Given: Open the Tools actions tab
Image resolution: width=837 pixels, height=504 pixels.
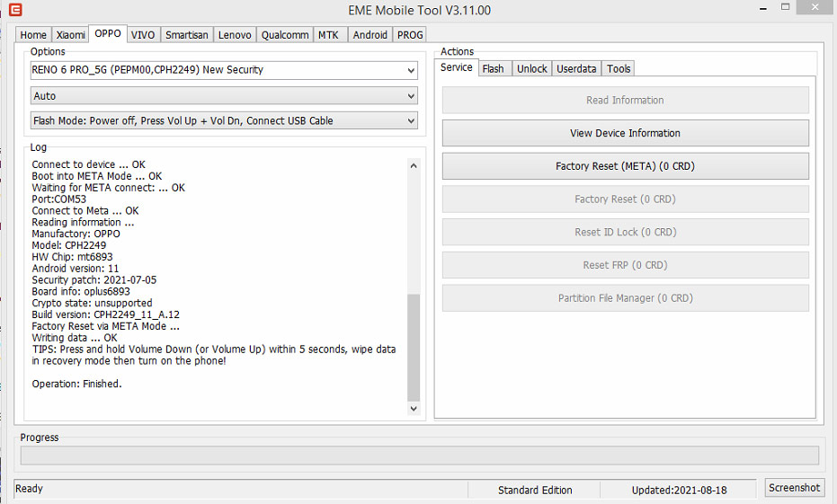Looking at the screenshot, I should [x=619, y=69].
